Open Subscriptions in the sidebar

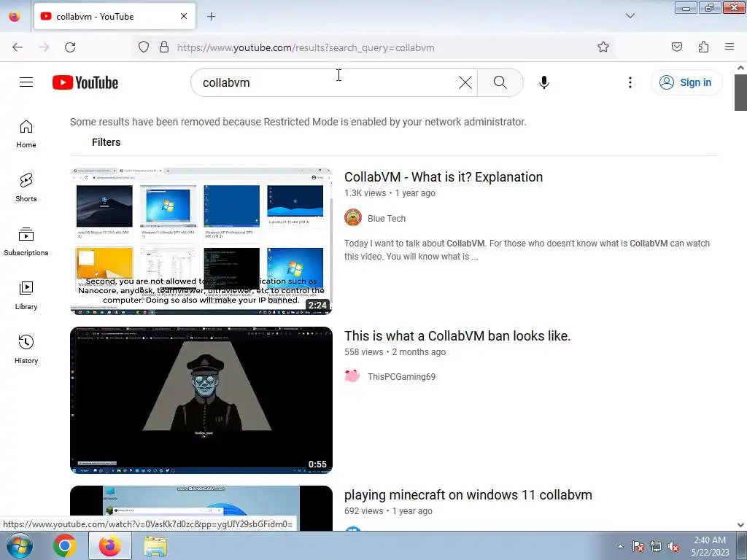(26, 242)
